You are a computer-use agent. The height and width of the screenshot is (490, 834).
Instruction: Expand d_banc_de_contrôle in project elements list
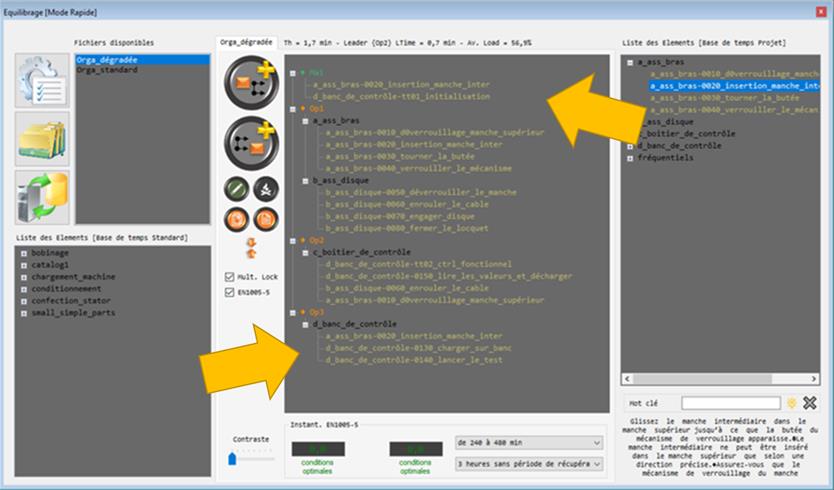click(630, 146)
